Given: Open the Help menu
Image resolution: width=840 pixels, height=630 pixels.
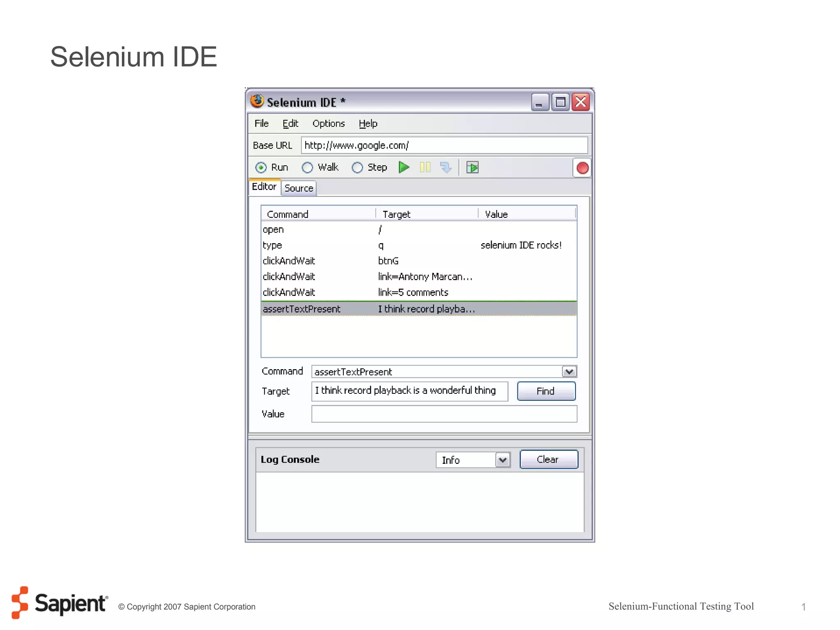Looking at the screenshot, I should click(x=368, y=123).
